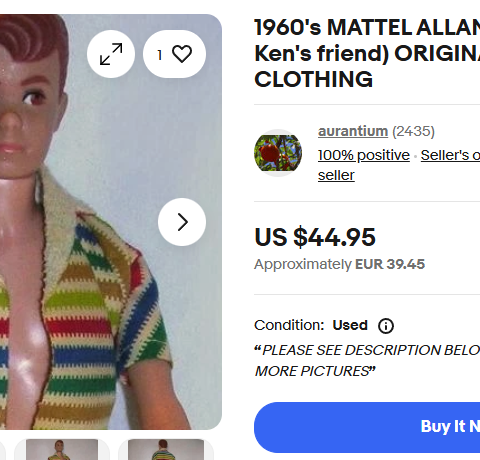Select the doll back-view thumbnail

(166, 449)
